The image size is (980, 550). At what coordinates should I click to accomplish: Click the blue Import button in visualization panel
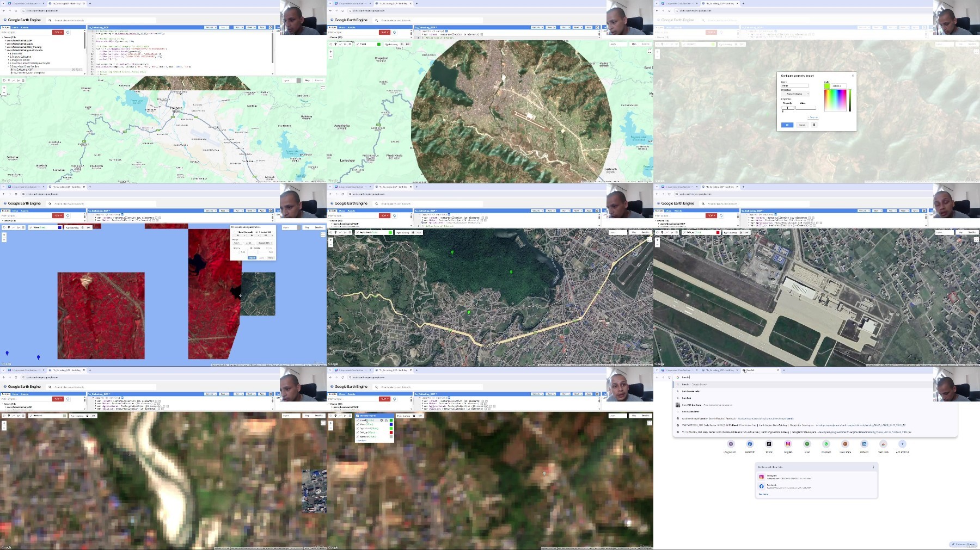click(x=252, y=258)
